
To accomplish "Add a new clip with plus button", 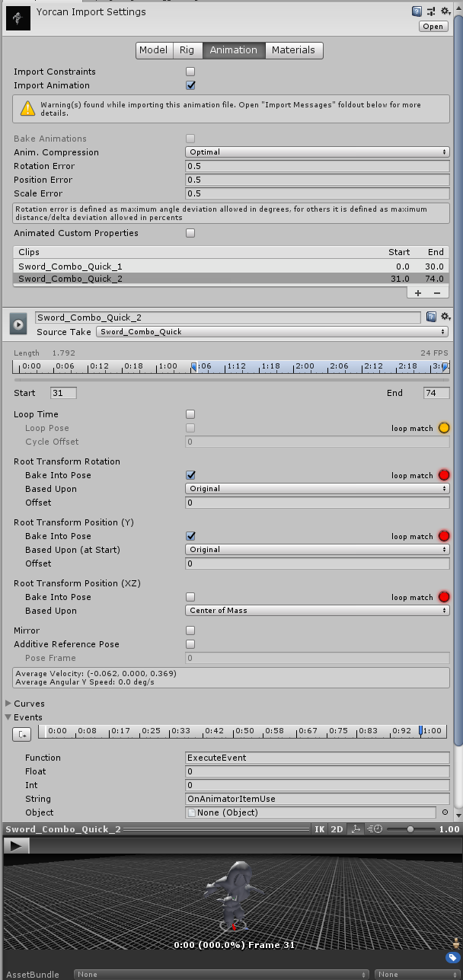I will coord(418,292).
